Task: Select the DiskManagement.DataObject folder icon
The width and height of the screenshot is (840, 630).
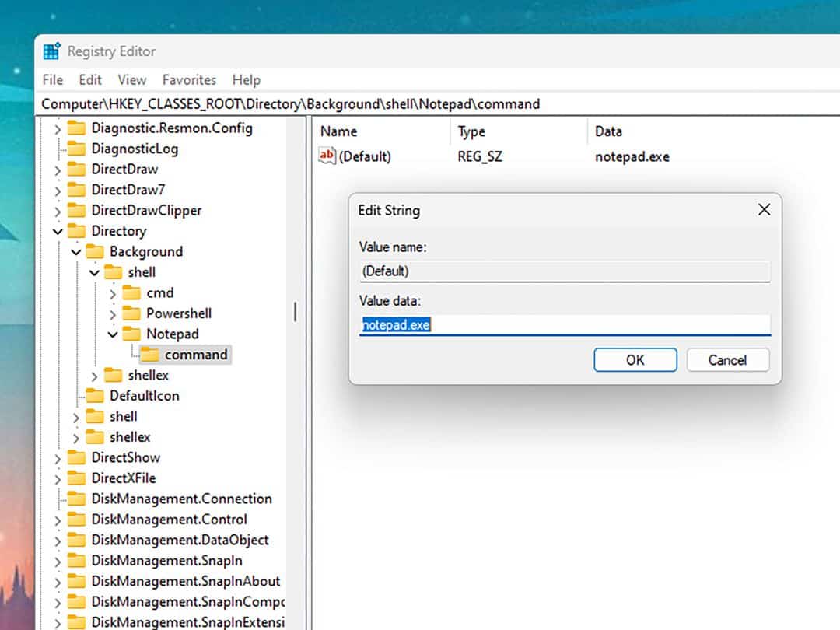Action: 76,540
